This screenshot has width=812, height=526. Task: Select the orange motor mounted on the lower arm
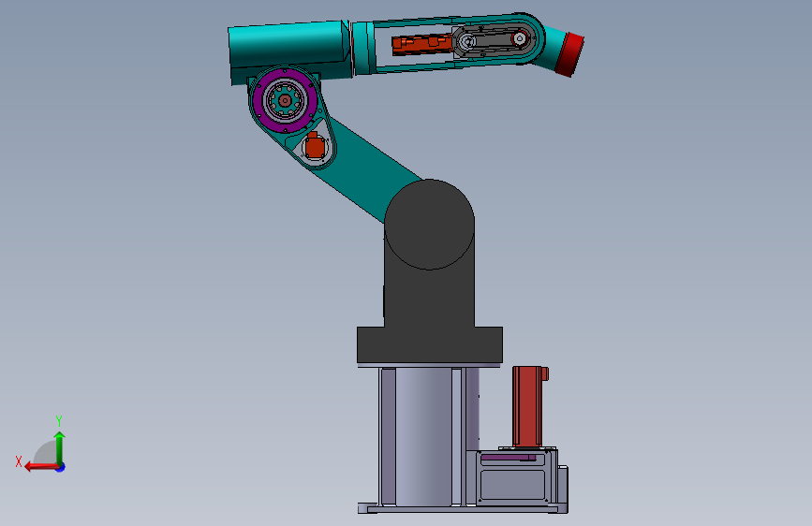[x=315, y=146]
